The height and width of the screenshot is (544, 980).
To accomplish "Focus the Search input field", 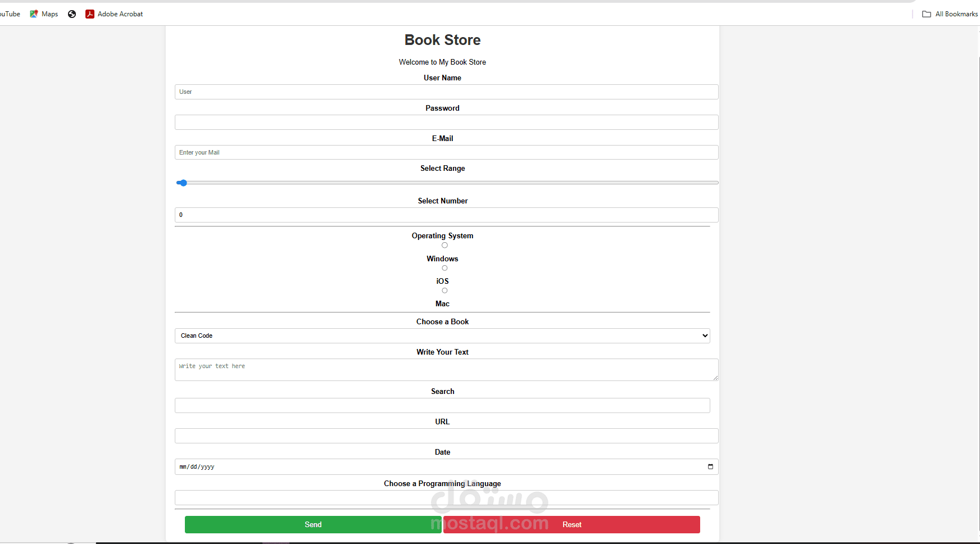I will (442, 405).
